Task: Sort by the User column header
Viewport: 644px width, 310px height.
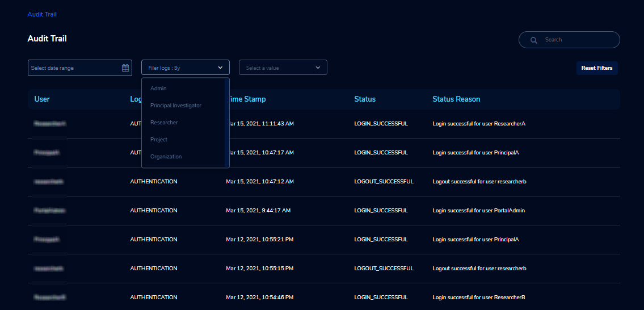Action: [x=42, y=99]
